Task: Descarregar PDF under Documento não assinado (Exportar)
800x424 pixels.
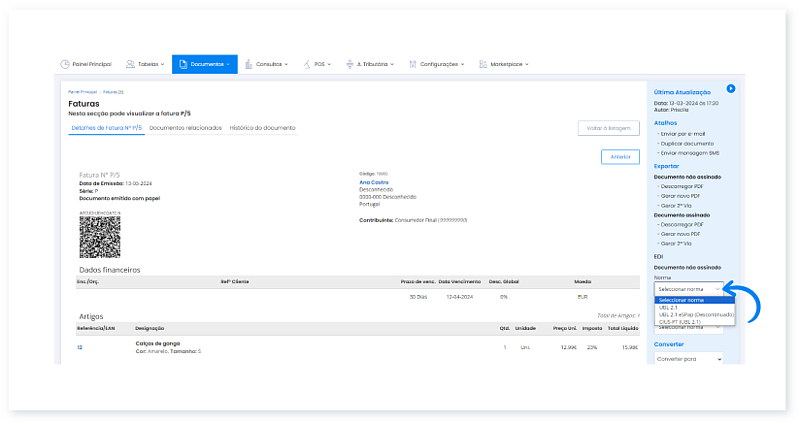Action: [x=682, y=186]
